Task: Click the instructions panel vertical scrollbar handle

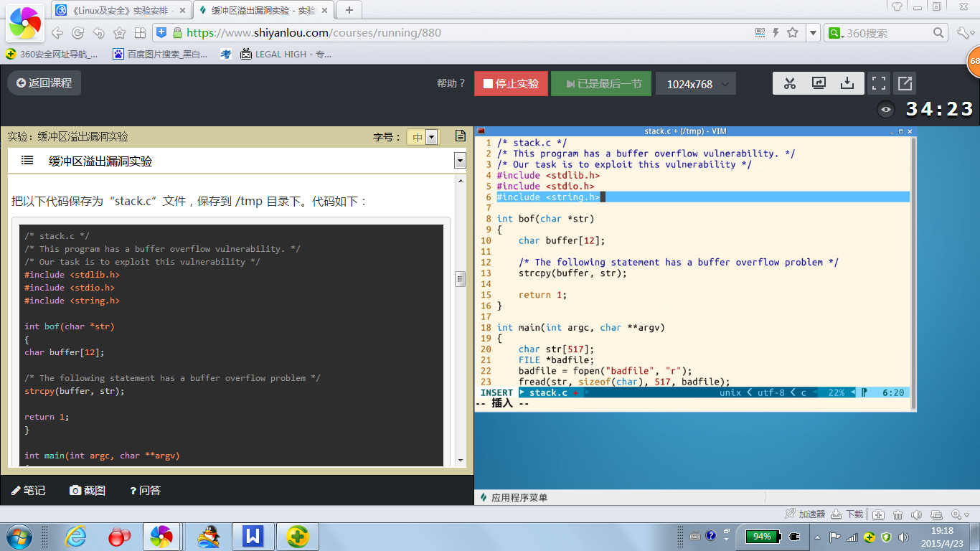Action: (460, 279)
